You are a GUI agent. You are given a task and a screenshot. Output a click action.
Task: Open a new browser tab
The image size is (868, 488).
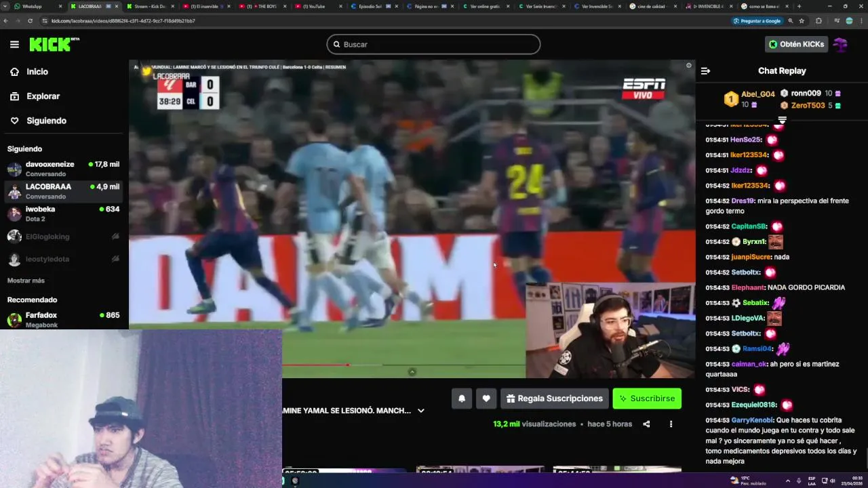[x=799, y=6]
